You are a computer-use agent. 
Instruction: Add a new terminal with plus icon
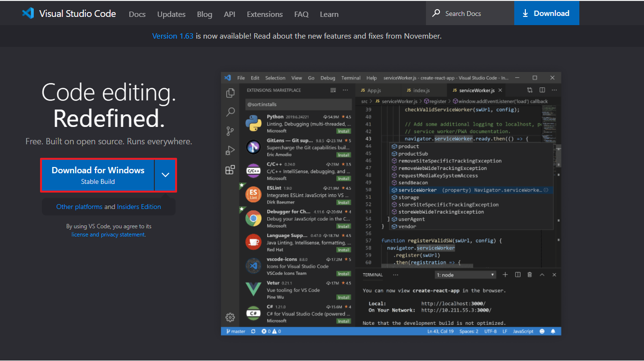pyautogui.click(x=505, y=275)
